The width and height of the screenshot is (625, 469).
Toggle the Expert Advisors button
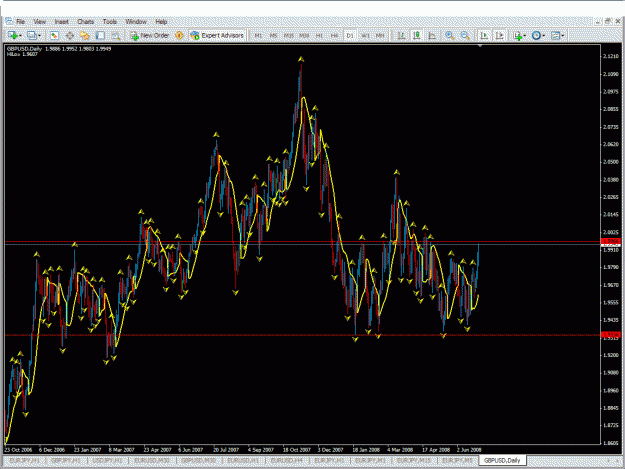(x=217, y=35)
